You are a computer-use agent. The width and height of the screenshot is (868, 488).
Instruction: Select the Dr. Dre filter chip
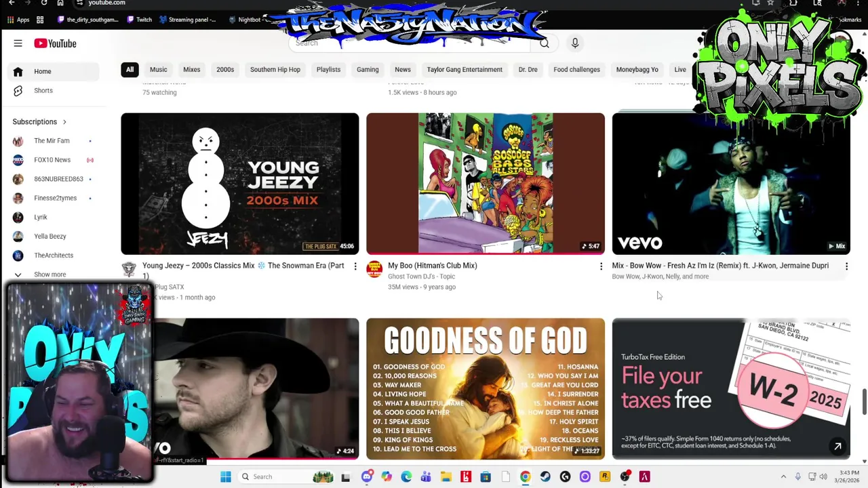(x=528, y=69)
